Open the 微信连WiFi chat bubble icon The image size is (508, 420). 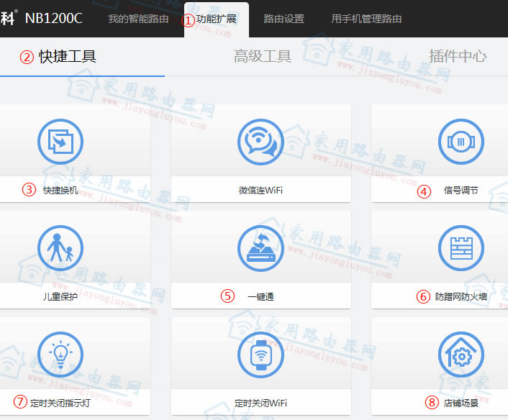pos(260,142)
